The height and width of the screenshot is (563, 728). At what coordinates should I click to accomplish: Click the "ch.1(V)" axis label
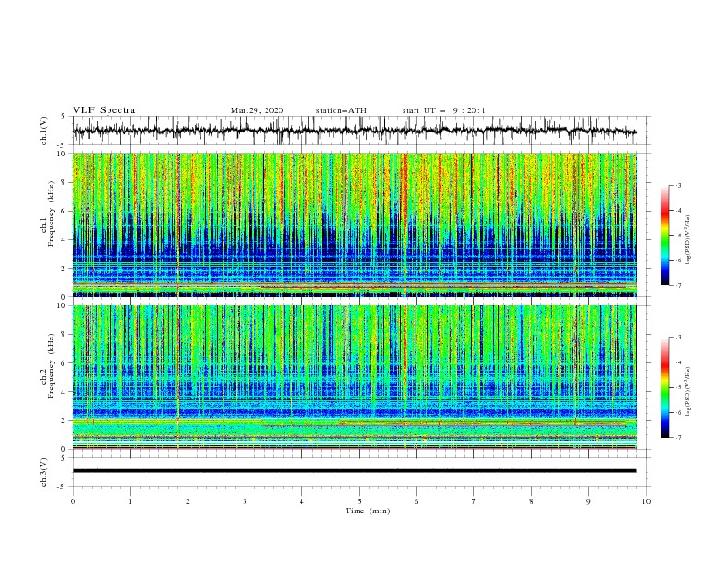click(x=44, y=131)
